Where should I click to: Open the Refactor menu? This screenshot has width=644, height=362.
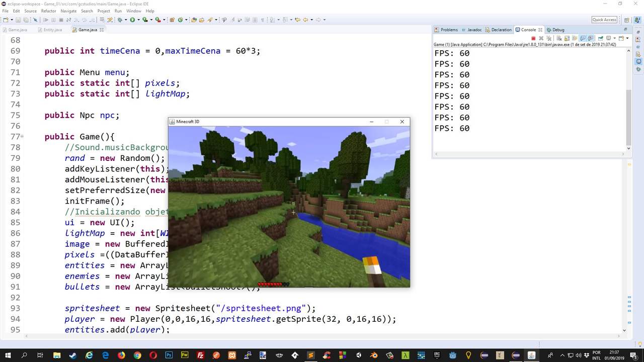pos(48,11)
